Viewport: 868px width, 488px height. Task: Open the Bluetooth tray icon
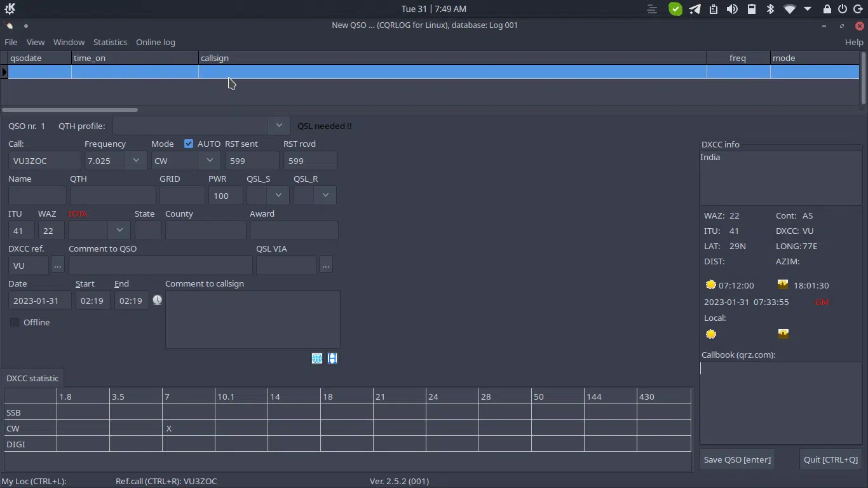[770, 9]
